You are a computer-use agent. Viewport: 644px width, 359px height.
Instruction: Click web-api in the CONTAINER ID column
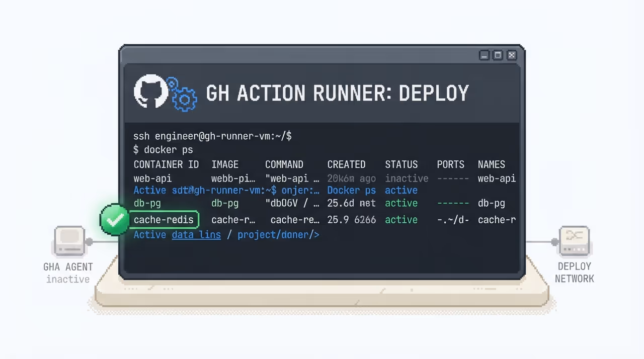(152, 178)
